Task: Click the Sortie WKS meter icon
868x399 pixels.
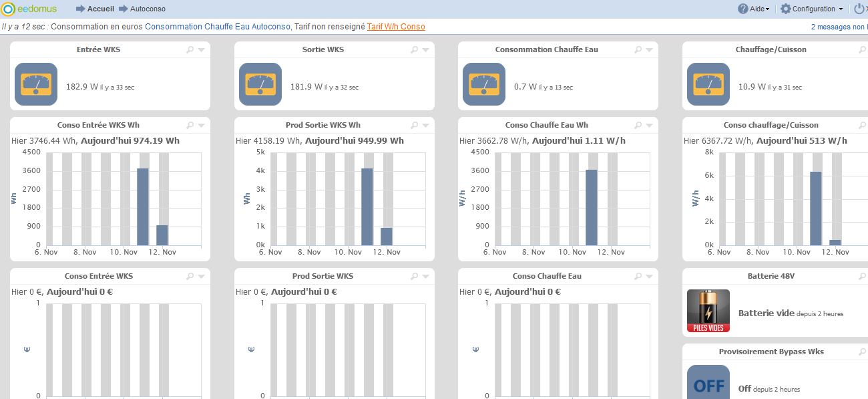Action: [260, 84]
